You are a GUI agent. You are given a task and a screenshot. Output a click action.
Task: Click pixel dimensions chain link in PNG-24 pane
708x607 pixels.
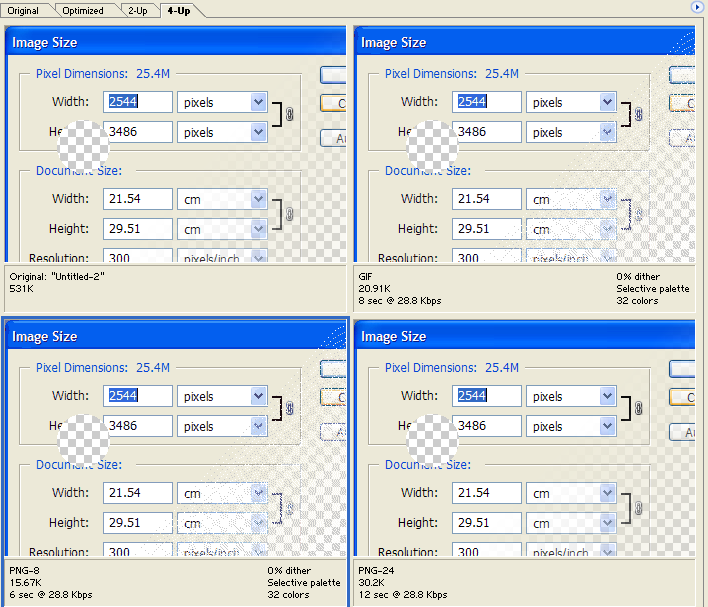click(638, 408)
